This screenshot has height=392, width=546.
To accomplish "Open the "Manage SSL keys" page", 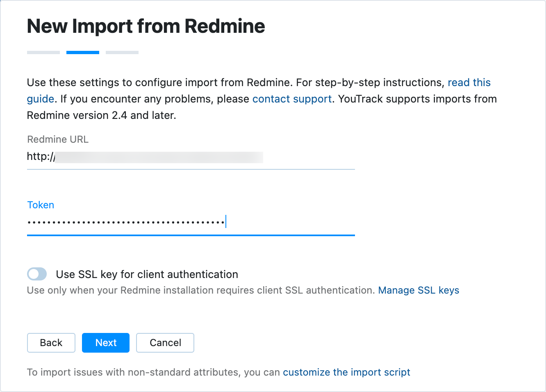I will (x=419, y=290).
